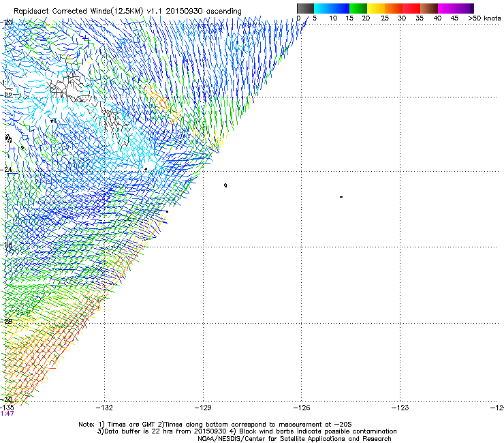Click the 'Data buffer is 22 hrs' note line

247,431
